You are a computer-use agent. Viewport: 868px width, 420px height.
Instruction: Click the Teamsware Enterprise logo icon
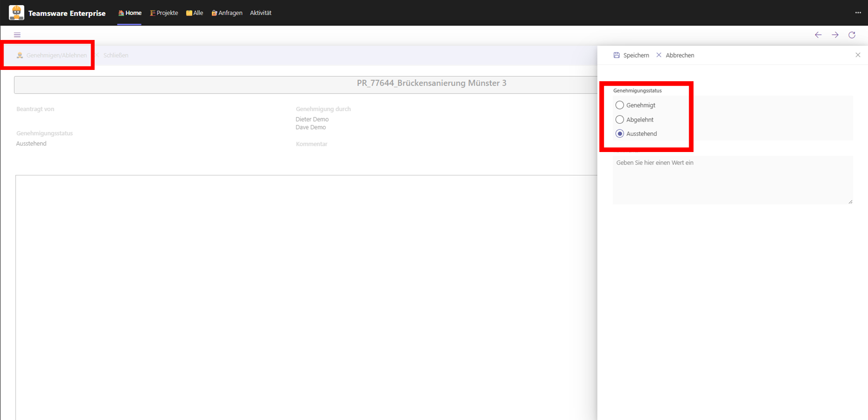pyautogui.click(x=16, y=13)
